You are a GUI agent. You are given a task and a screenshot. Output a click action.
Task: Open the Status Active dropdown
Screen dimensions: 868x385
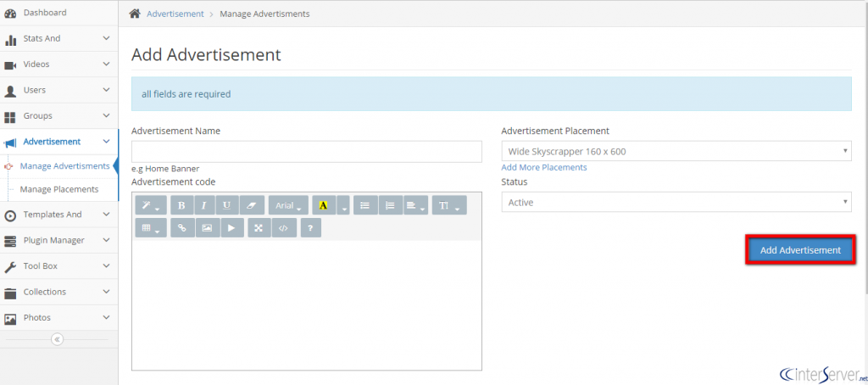click(x=676, y=202)
